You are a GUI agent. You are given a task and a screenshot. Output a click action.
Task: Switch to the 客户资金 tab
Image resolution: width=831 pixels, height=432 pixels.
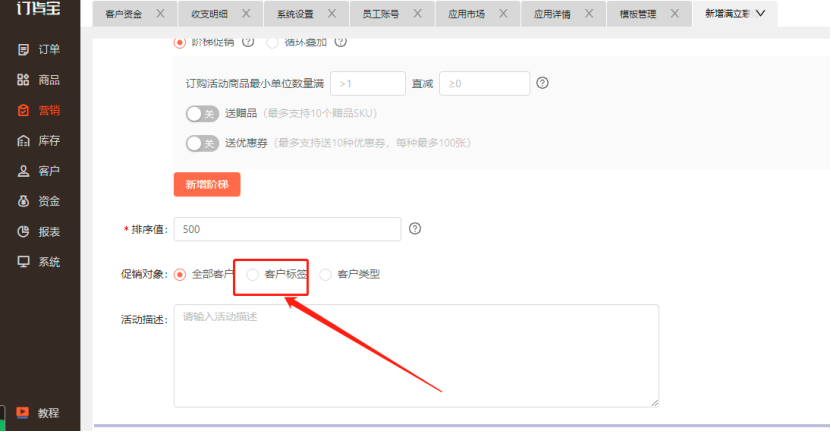point(123,14)
